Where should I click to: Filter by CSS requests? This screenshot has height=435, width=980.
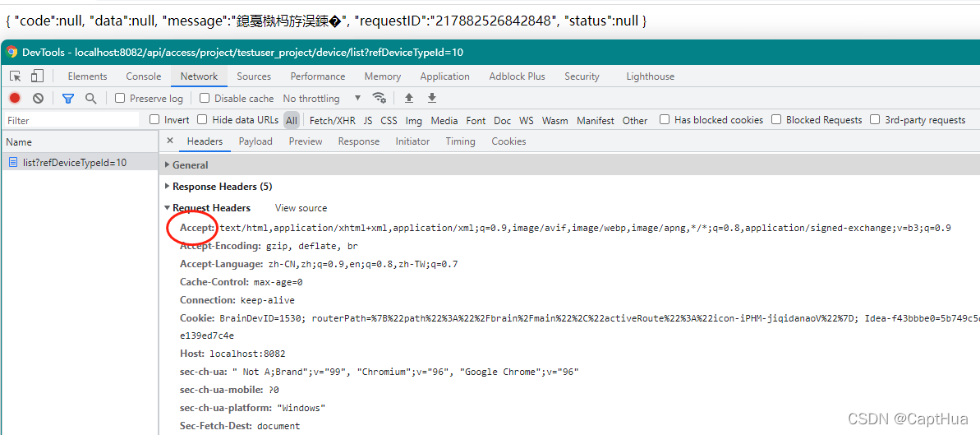click(389, 120)
